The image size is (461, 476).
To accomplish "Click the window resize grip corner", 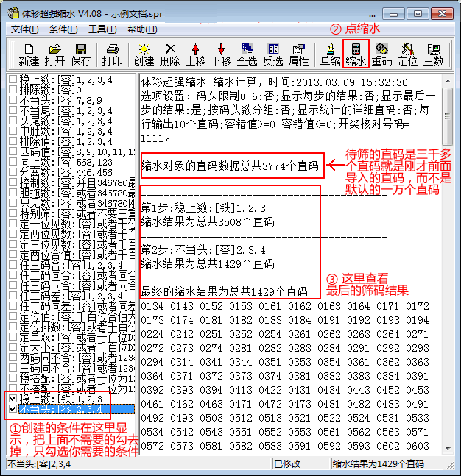I will pos(450,465).
